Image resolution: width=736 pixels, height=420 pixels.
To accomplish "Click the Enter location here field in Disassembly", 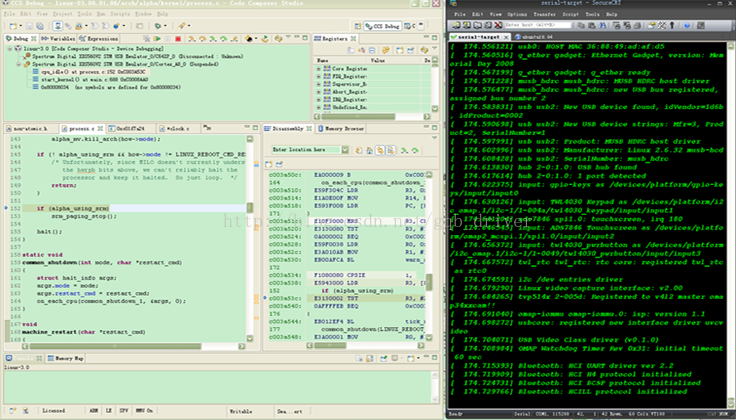I will coord(306,150).
